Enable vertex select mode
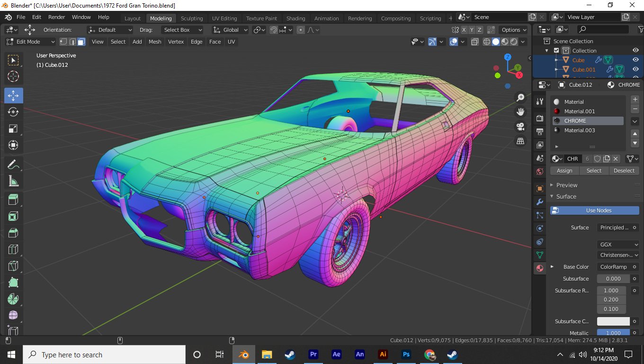Viewport: 644px width, 364px height. tap(63, 42)
